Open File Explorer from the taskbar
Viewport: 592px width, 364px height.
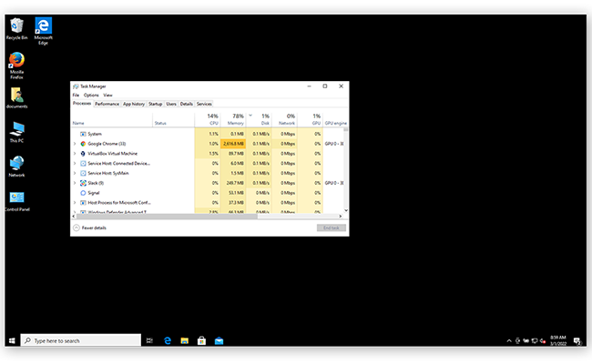[x=184, y=340]
